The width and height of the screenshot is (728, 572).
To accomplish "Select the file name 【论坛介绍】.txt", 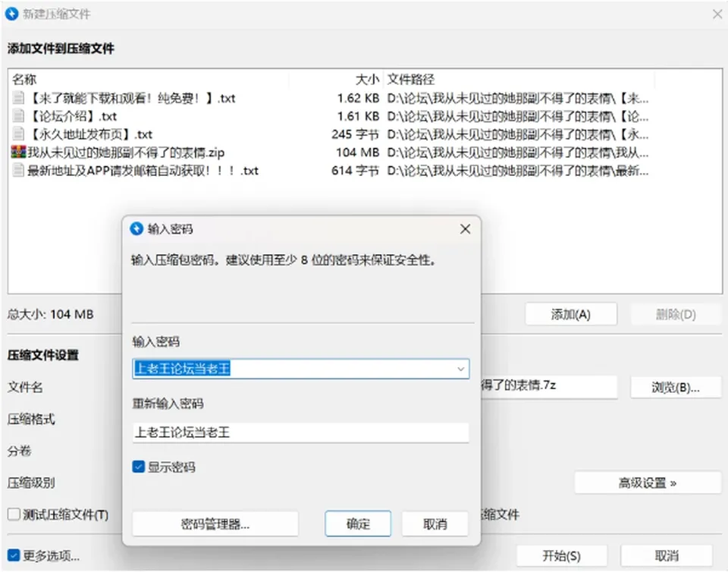I will pos(73,116).
